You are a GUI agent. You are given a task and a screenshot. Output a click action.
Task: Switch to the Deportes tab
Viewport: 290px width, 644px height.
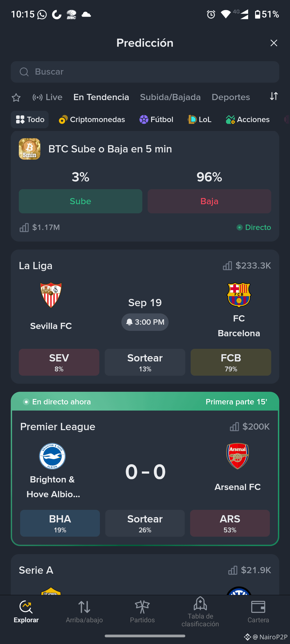click(231, 97)
